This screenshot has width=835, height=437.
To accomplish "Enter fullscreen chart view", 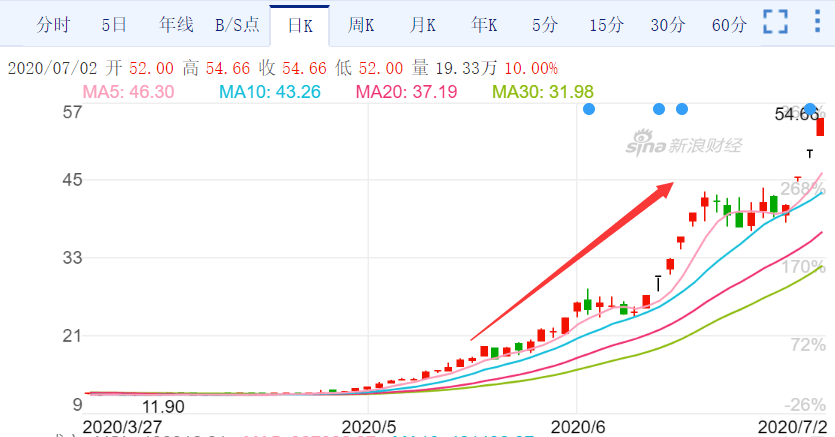I will tap(776, 22).
